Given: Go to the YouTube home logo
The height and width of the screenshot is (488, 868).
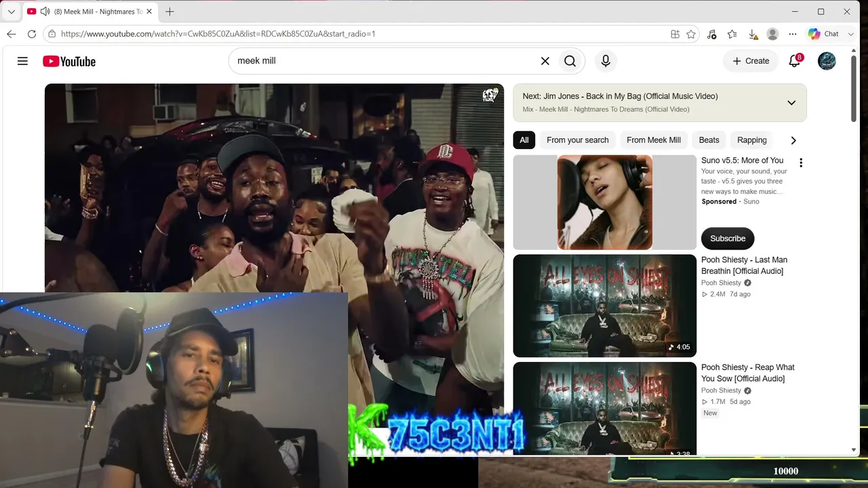Looking at the screenshot, I should (x=69, y=61).
